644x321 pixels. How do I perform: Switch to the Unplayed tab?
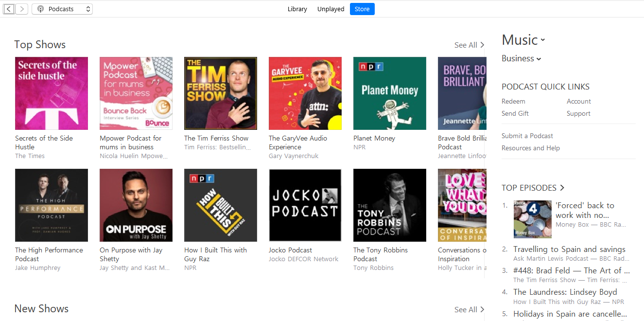pos(331,9)
